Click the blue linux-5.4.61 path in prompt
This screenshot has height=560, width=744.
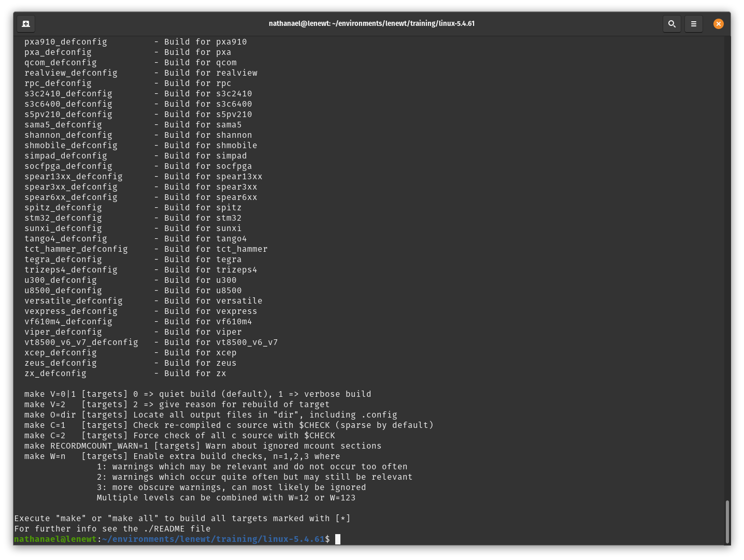(293, 539)
